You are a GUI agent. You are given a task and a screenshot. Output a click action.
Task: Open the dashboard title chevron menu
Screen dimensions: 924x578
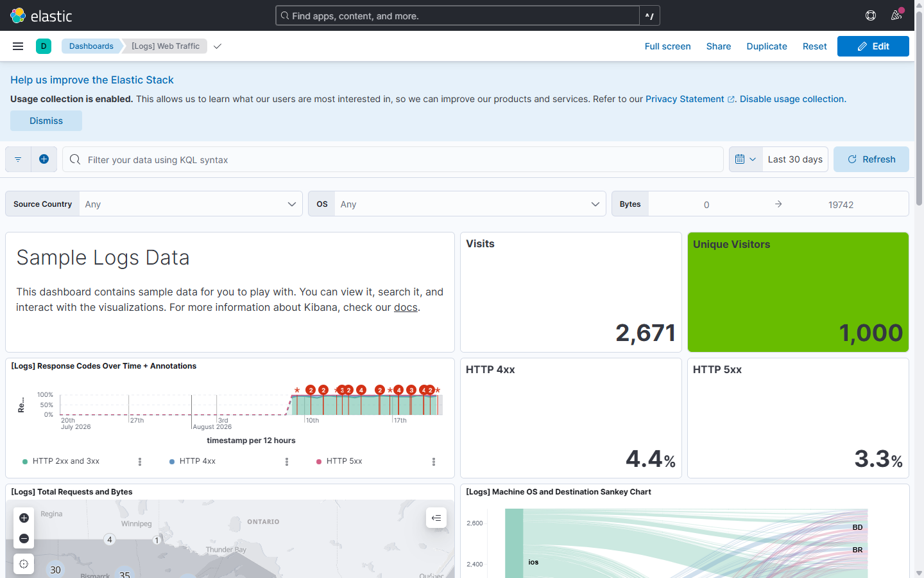click(218, 46)
